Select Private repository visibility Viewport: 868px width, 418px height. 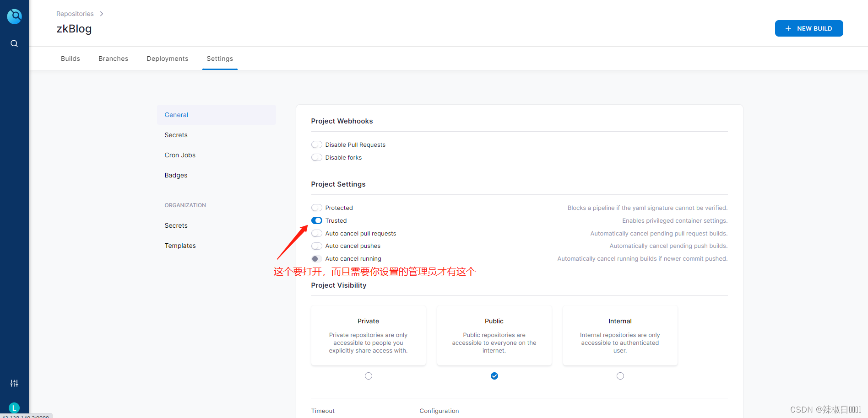[368, 375]
